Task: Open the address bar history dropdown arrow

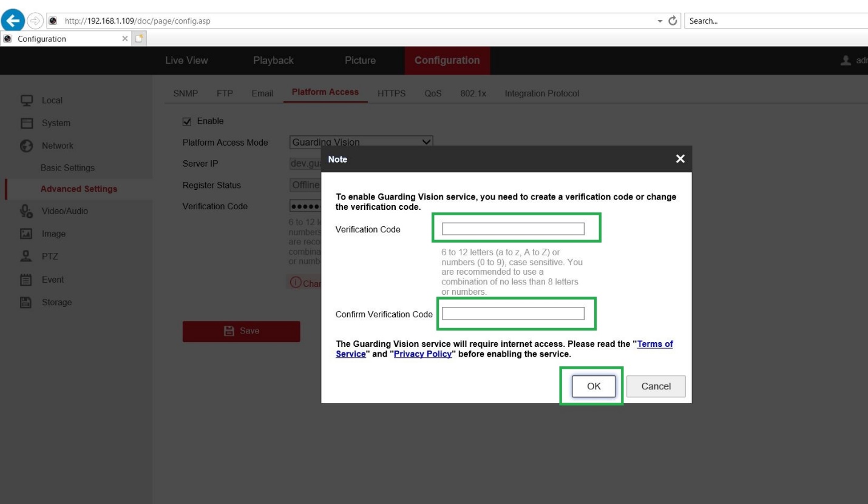Action: click(660, 21)
